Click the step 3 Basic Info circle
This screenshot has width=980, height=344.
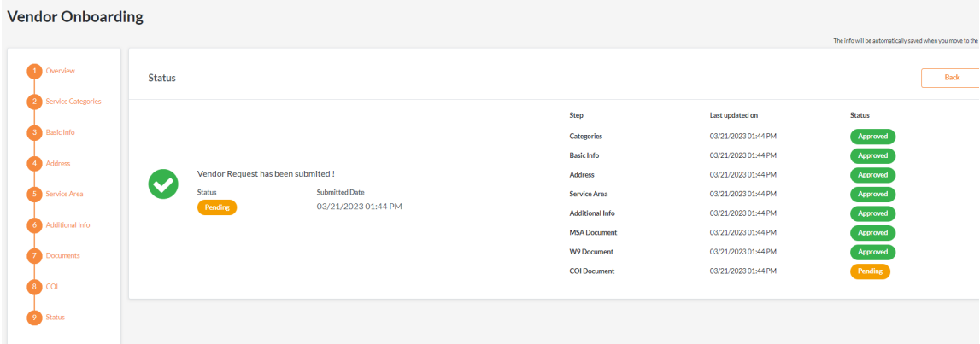click(x=34, y=132)
